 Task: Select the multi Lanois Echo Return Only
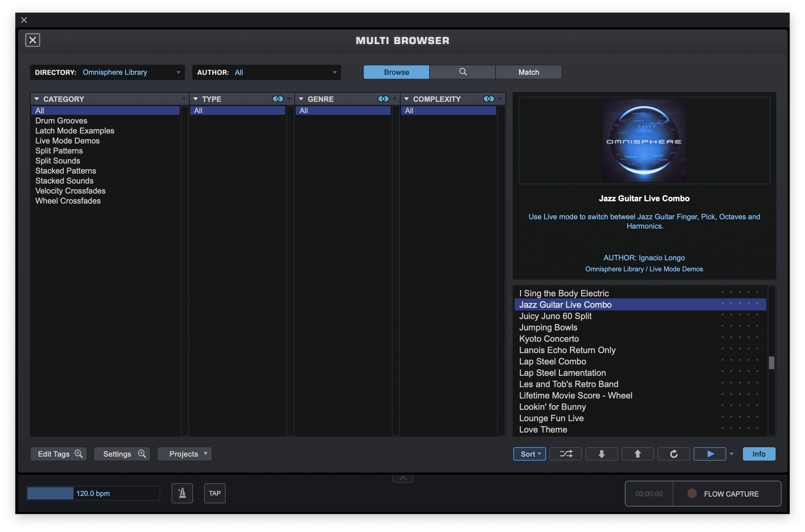[x=640, y=350]
